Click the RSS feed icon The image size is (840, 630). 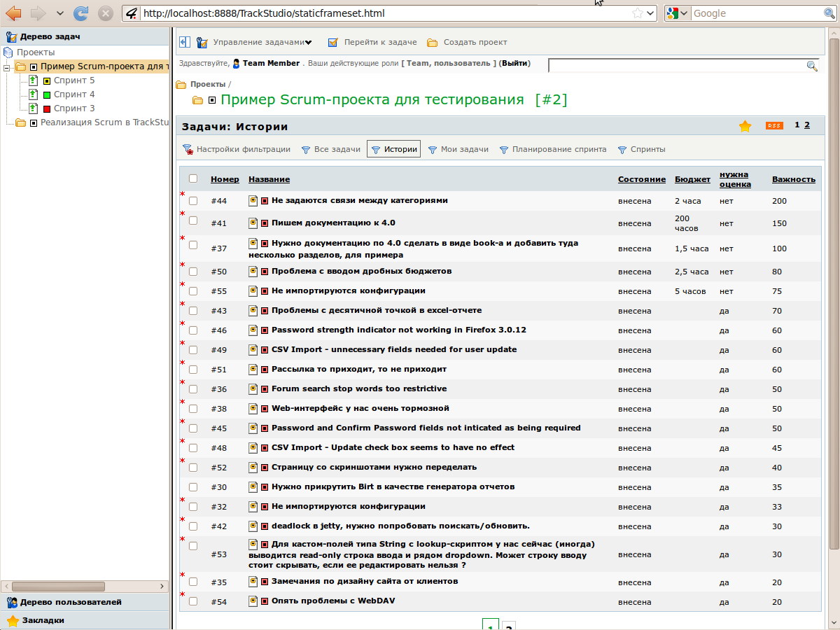[773, 126]
